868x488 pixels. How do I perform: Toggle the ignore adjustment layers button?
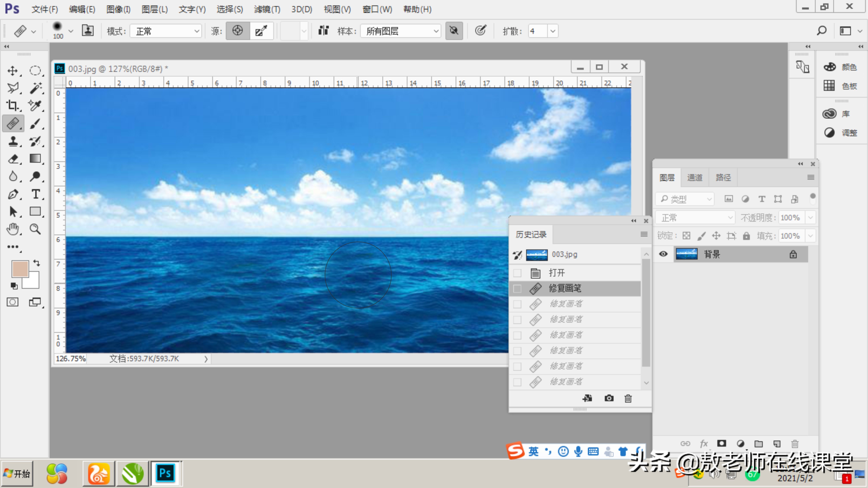[x=454, y=31]
